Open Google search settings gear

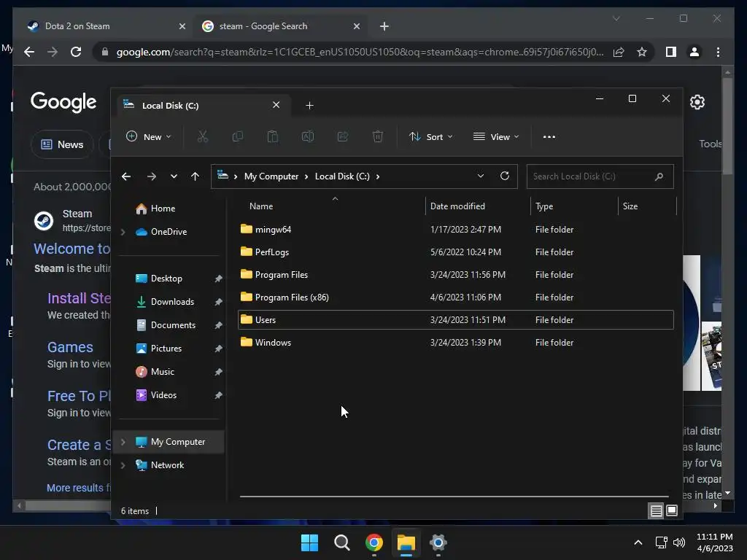coord(697,102)
